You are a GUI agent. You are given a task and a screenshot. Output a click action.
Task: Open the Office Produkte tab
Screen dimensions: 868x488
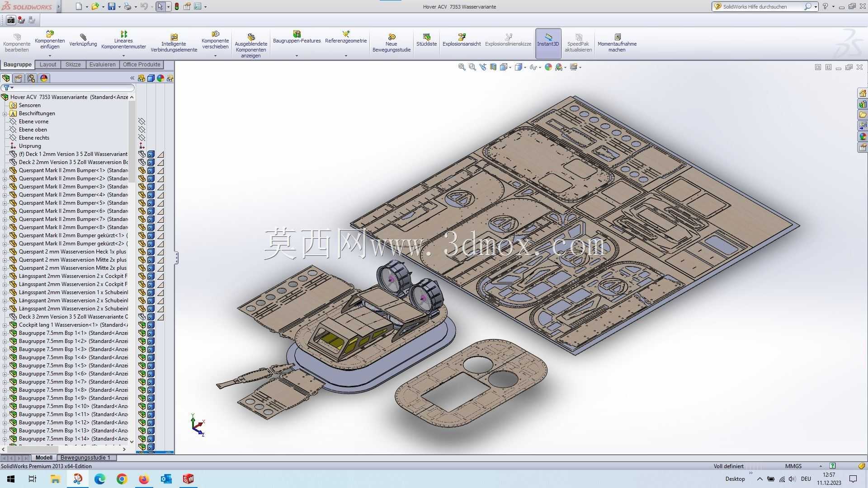pyautogui.click(x=142, y=65)
